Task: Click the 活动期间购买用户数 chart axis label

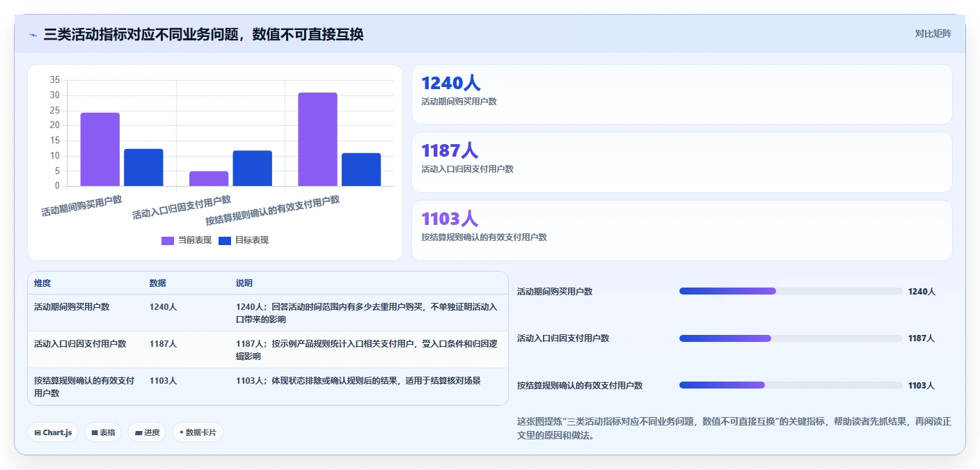Action: [81, 206]
